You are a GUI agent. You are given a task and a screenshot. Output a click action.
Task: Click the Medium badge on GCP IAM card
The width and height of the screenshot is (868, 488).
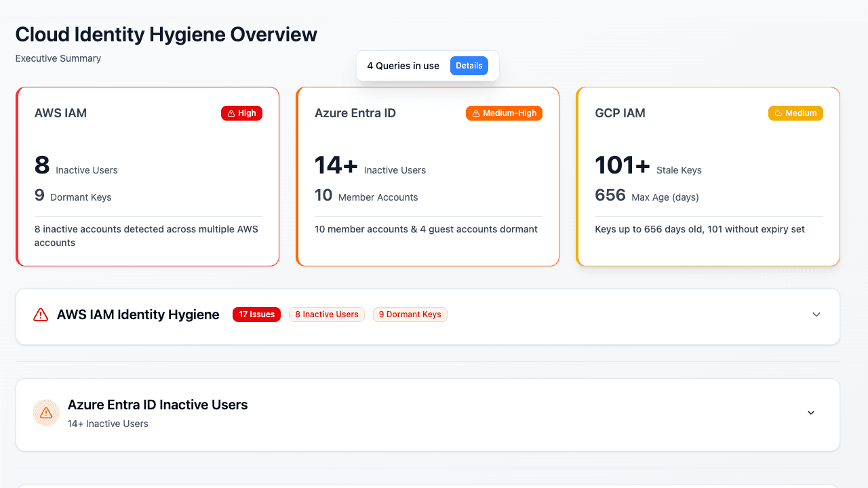pos(795,113)
